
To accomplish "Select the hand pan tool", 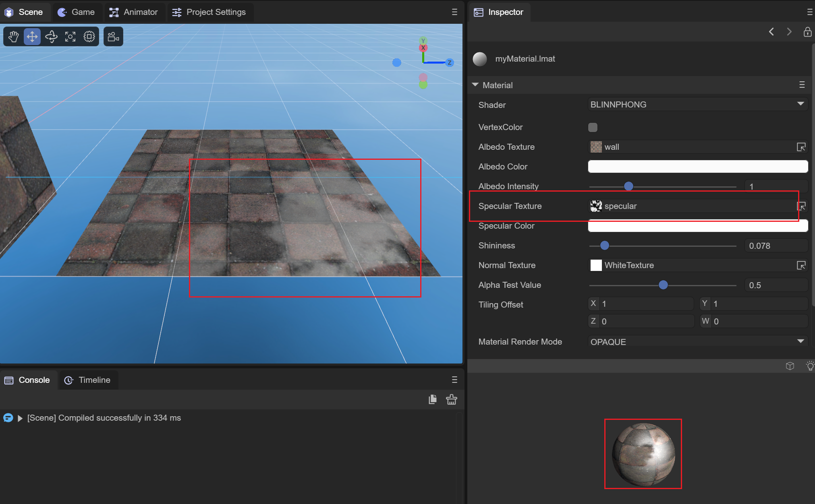I will [x=13, y=37].
